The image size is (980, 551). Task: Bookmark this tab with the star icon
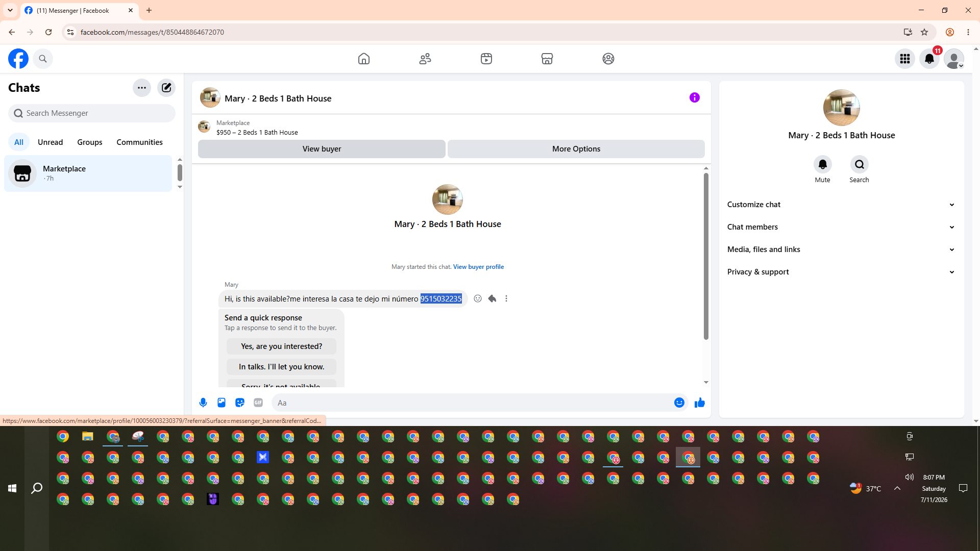point(924,32)
